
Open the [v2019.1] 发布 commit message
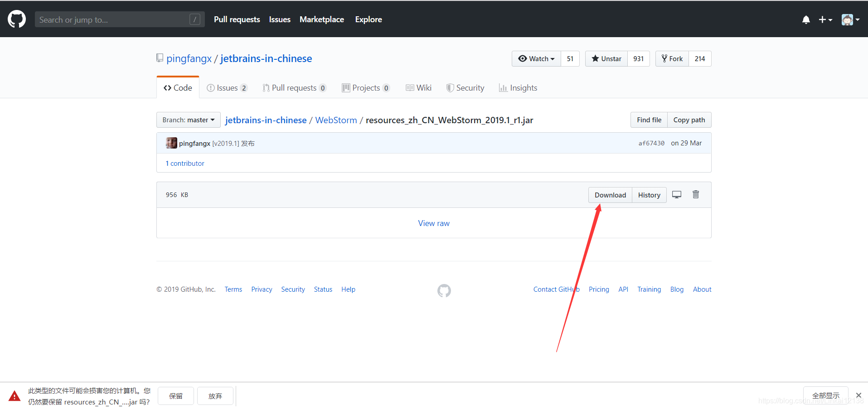click(x=233, y=143)
